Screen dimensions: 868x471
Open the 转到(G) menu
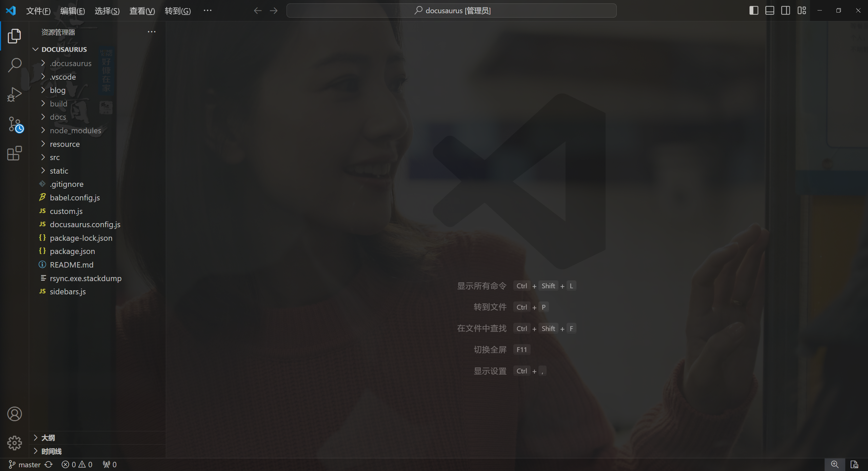point(178,11)
